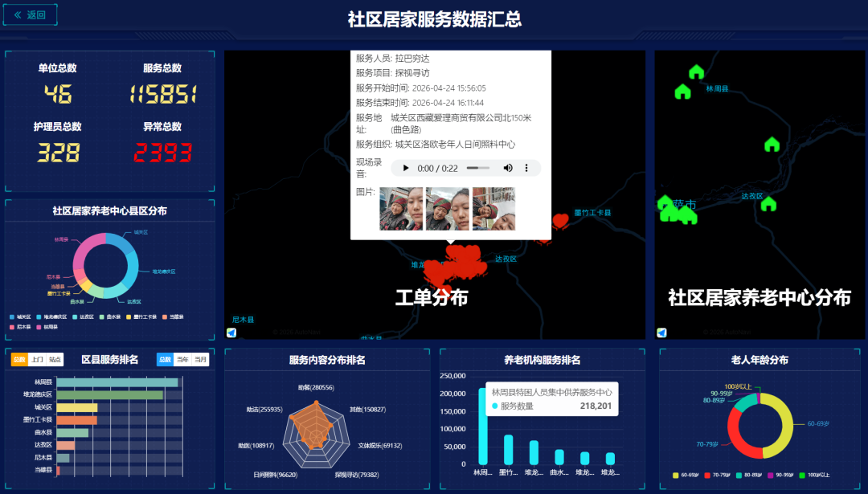This screenshot has width=868, height=494.
Task: Click green house marker beside 达孜区 label
Action: (x=768, y=204)
